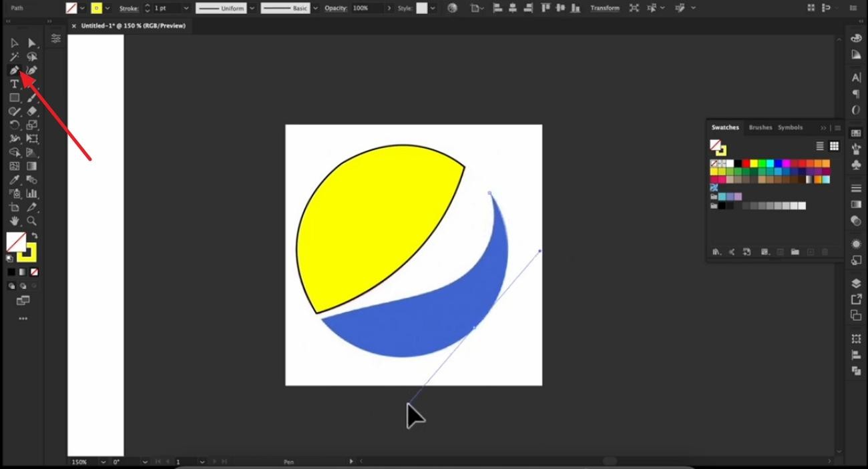Click the Isolate Selected Object icon
Viewport: 868px width, 469px height.
pyautogui.click(x=634, y=8)
